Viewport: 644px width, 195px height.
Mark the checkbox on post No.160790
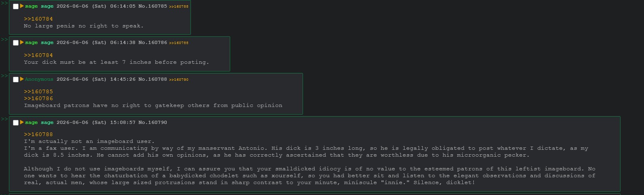[x=16, y=123]
